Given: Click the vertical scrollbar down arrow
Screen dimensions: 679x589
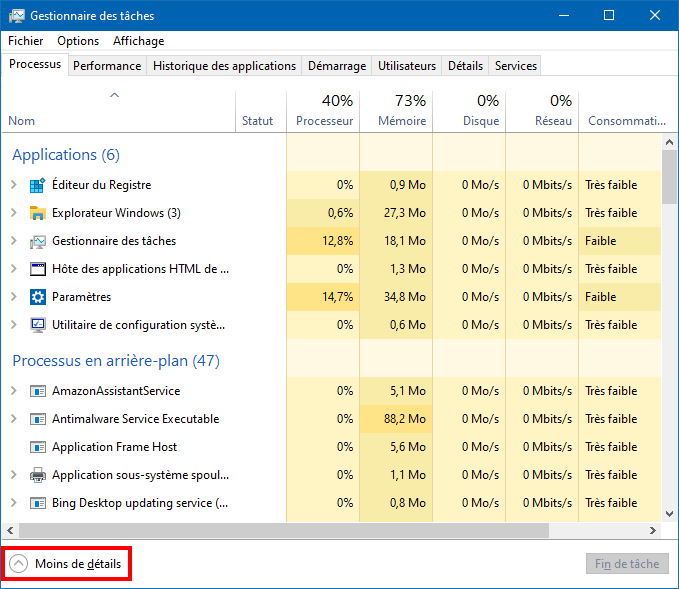Looking at the screenshot, I should [669, 514].
